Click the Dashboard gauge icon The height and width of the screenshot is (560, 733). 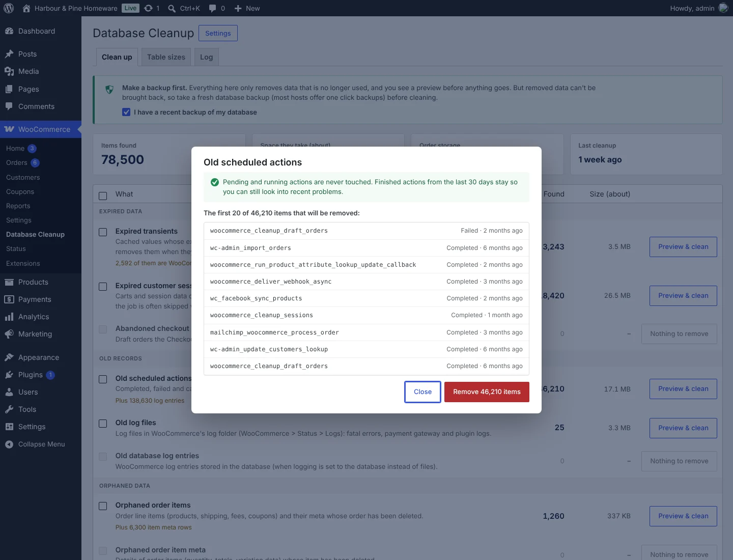9,31
